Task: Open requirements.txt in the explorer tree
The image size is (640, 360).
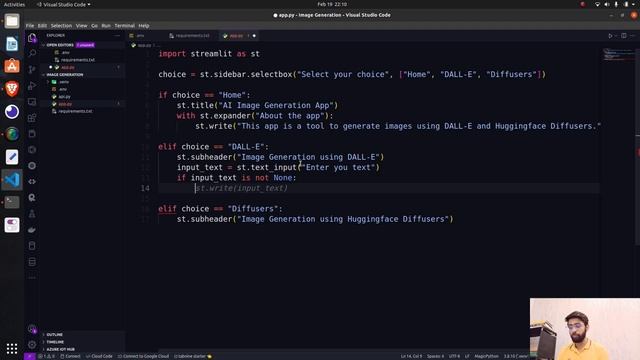Action: [75, 111]
